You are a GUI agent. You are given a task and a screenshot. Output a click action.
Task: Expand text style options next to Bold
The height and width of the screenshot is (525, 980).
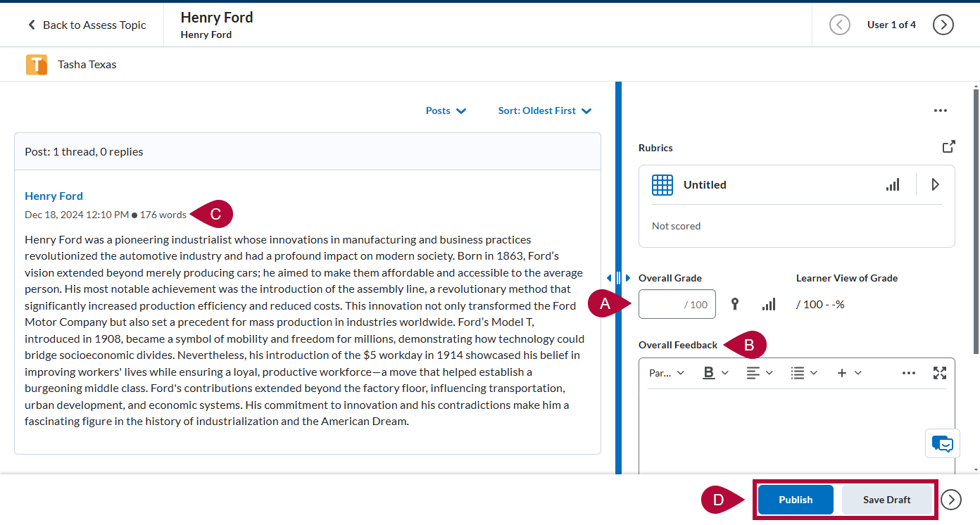[x=725, y=373]
